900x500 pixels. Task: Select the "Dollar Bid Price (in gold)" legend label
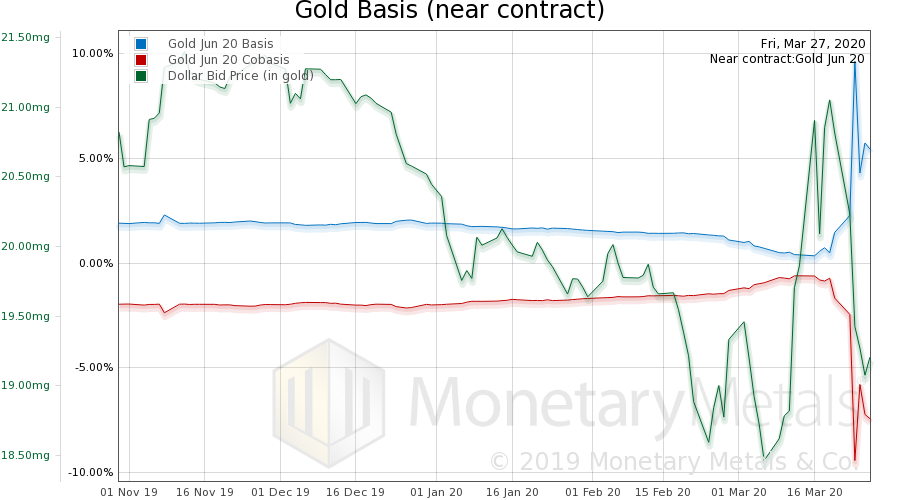click(x=240, y=75)
